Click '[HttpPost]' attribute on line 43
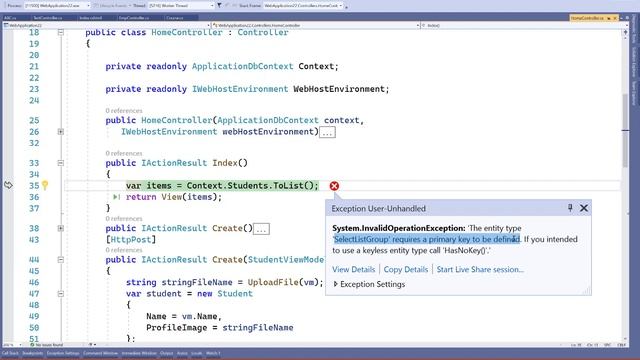Viewport: 640px width, 360px height. (x=131, y=240)
